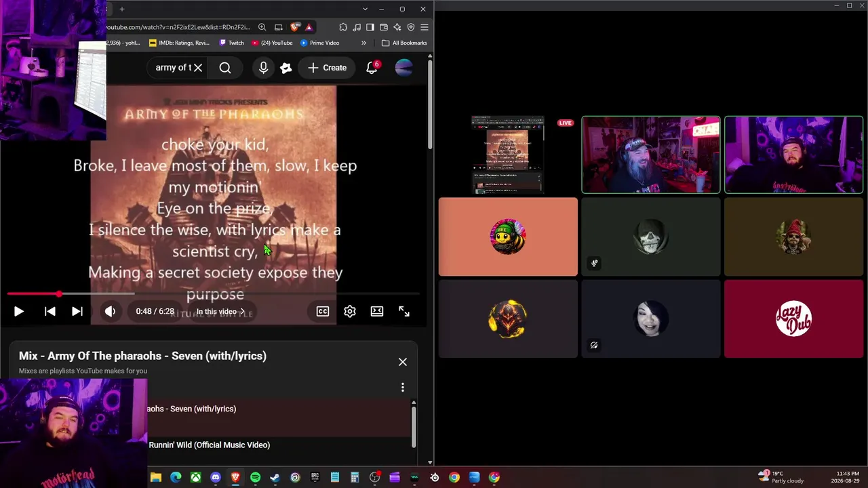Open the Brave VPN shield icon
The width and height of the screenshot is (868, 488).
(411, 27)
